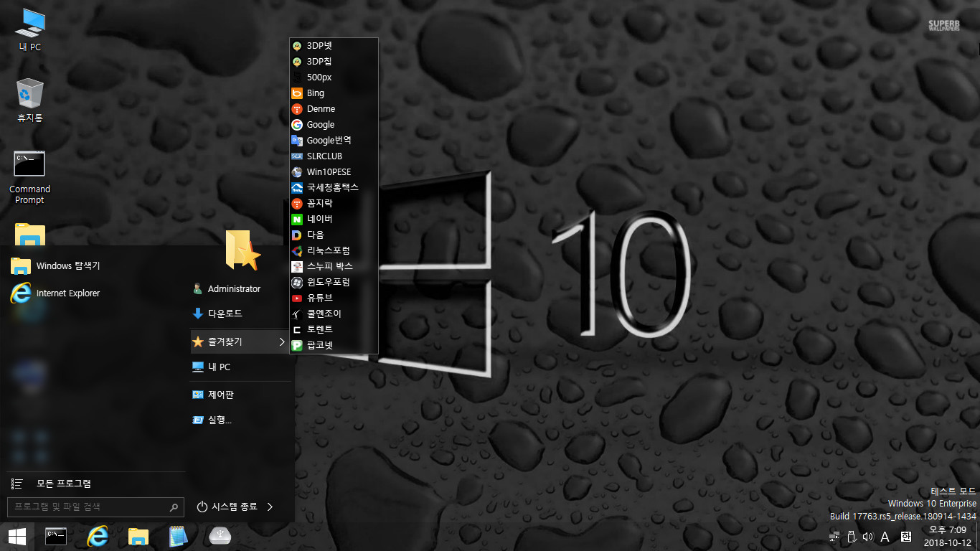This screenshot has height=551, width=980.
Task: Click the favorites folder star picture
Action: [242, 250]
